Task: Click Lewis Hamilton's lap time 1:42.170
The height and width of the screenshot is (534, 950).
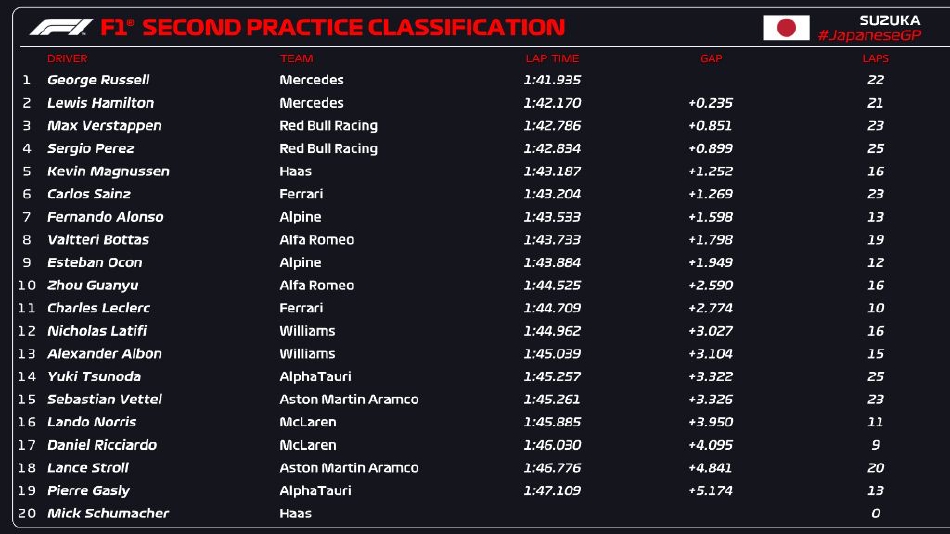Action: coord(552,103)
